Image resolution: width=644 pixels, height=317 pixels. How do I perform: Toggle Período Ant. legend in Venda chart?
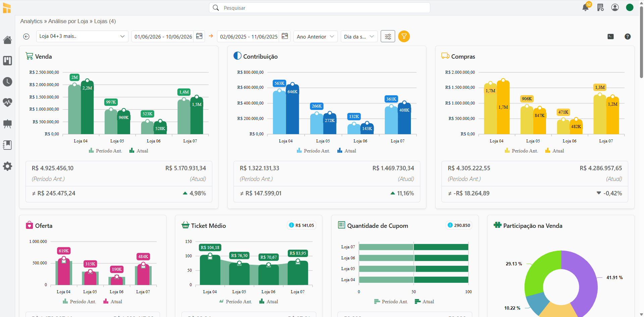point(105,151)
